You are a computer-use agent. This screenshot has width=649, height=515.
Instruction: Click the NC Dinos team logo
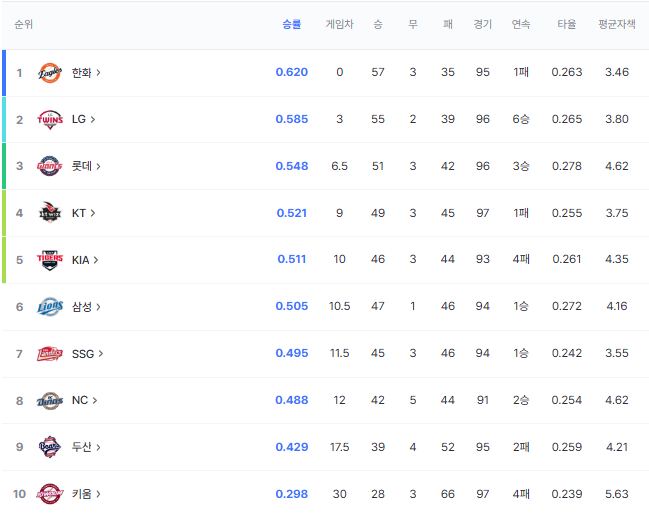(x=50, y=401)
